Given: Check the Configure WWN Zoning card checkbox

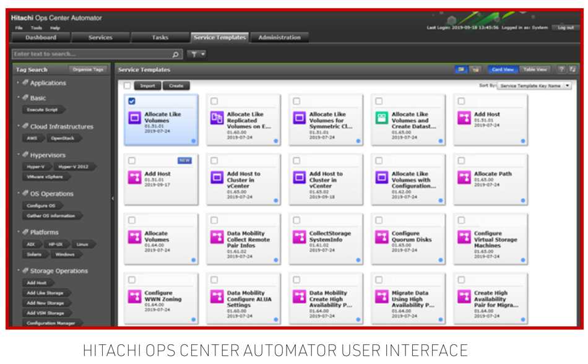Looking at the screenshot, I should 132,280.
